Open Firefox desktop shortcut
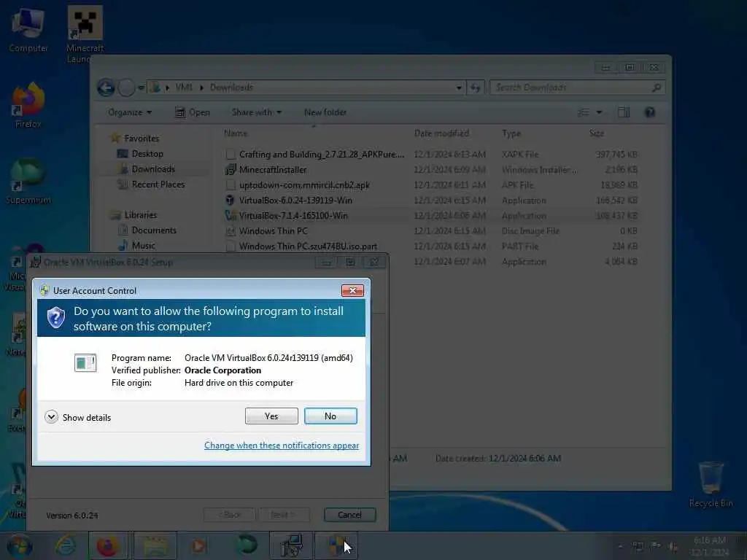 click(28, 106)
